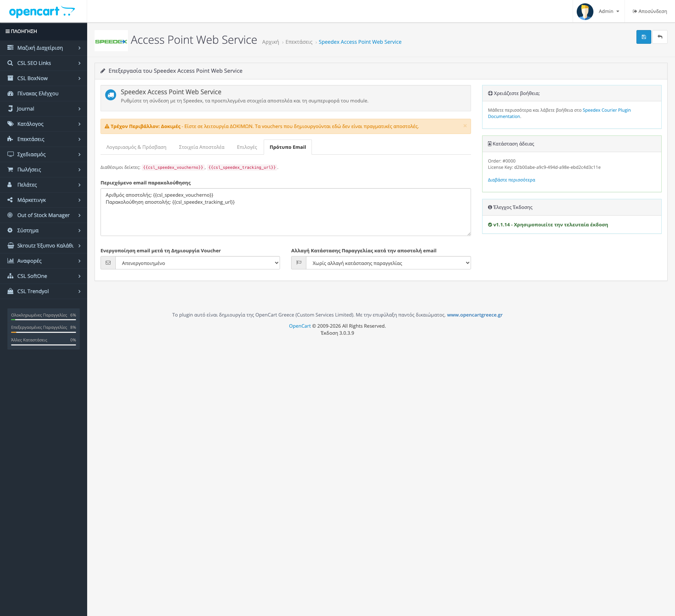Dismiss the orange test environment alert
The image size is (675, 616).
(x=465, y=126)
